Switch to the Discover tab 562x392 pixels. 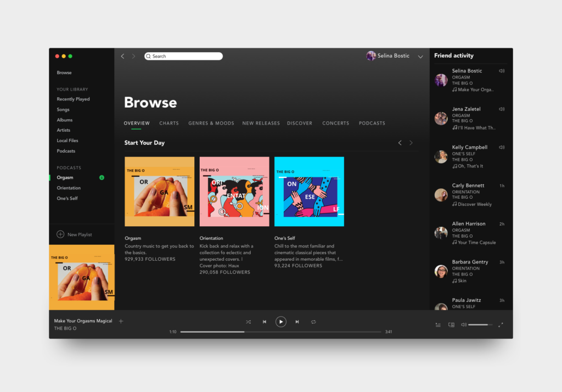300,123
